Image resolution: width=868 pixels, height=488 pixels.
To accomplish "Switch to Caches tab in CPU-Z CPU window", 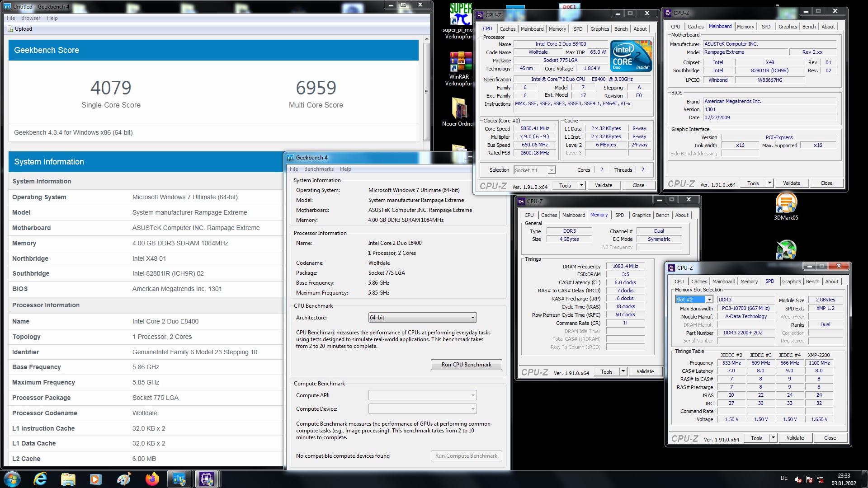I will 507,29.
